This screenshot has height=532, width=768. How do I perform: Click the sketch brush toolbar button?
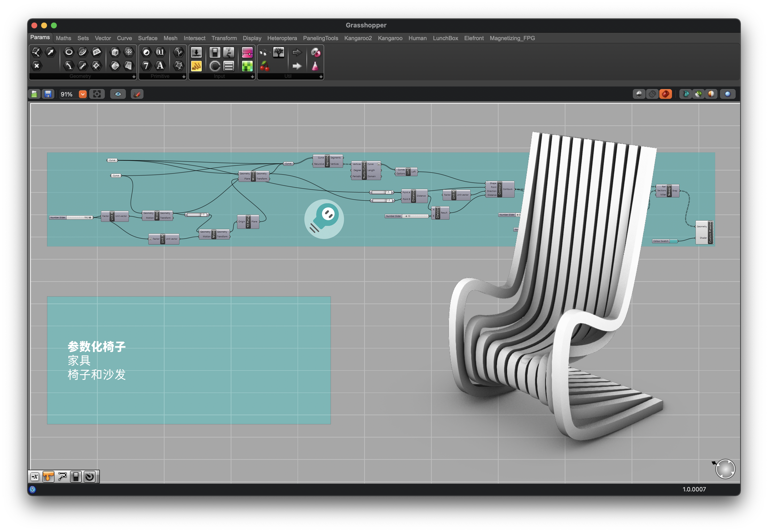(137, 94)
